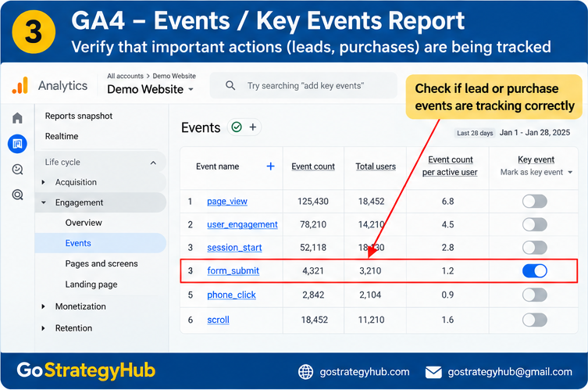Open the Mark as key event dropdown
The image size is (588, 390).
[536, 172]
